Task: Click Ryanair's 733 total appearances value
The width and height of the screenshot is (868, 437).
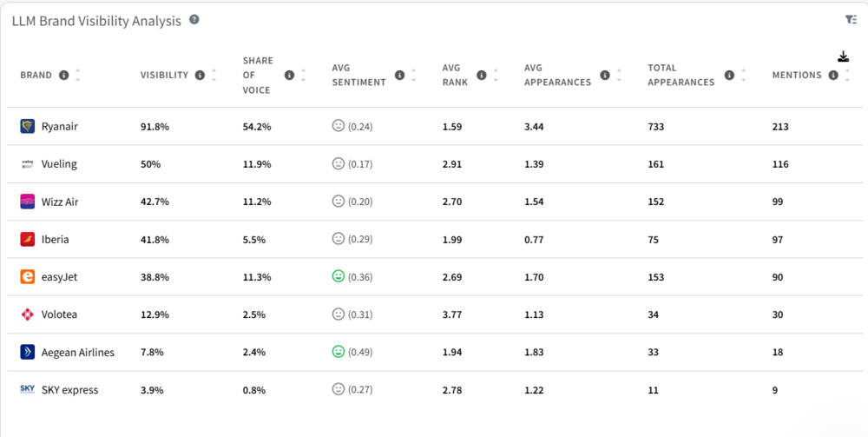Action: click(656, 127)
